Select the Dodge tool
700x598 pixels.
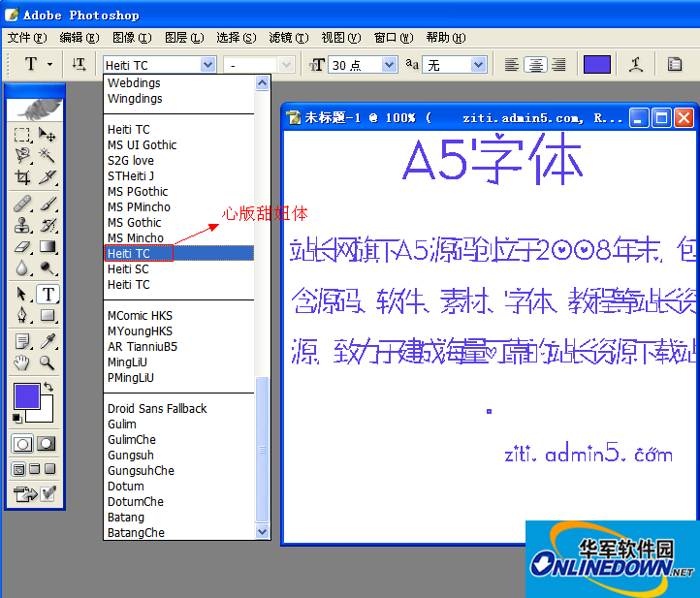click(47, 268)
